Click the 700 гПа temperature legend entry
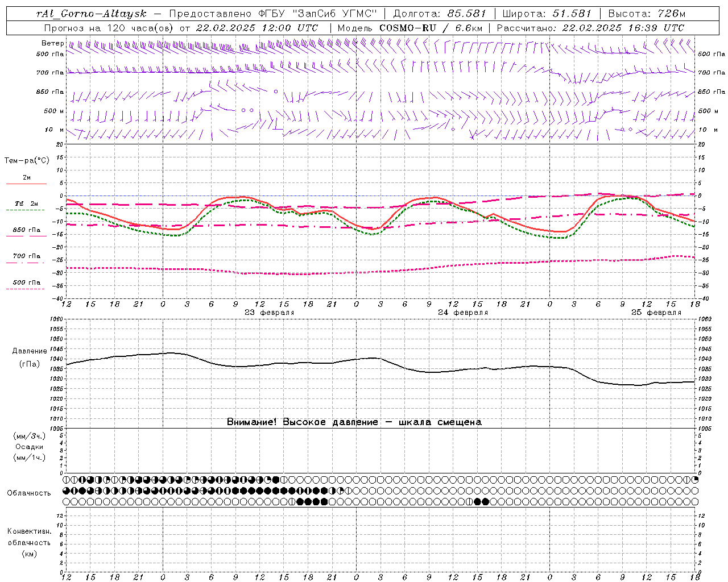The image size is (728, 582). (27, 256)
